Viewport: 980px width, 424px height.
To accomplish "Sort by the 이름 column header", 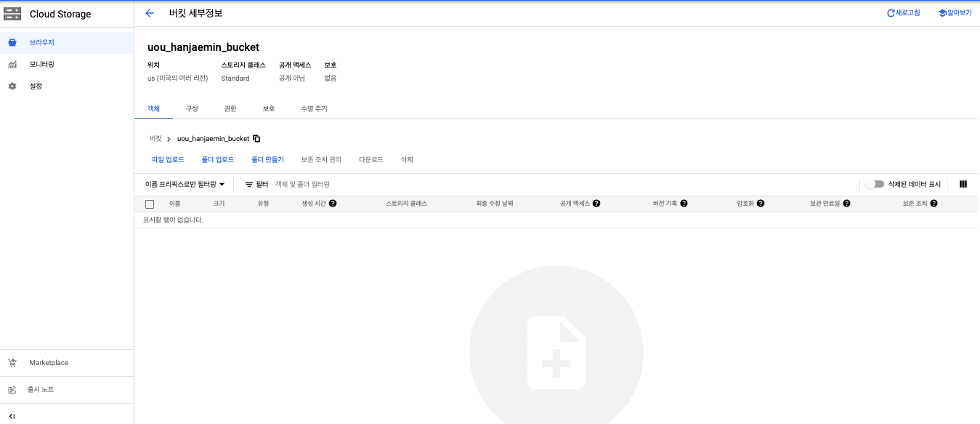I will click(x=175, y=204).
